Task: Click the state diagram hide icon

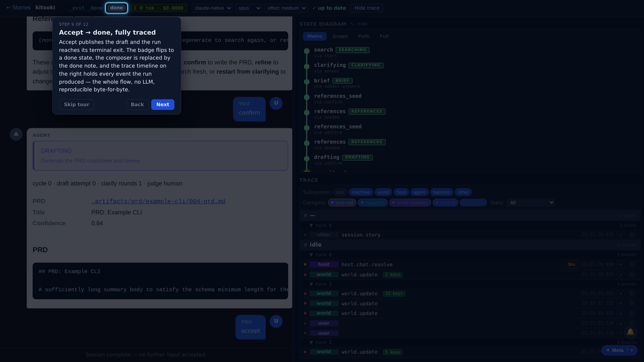Action: click(352, 24)
